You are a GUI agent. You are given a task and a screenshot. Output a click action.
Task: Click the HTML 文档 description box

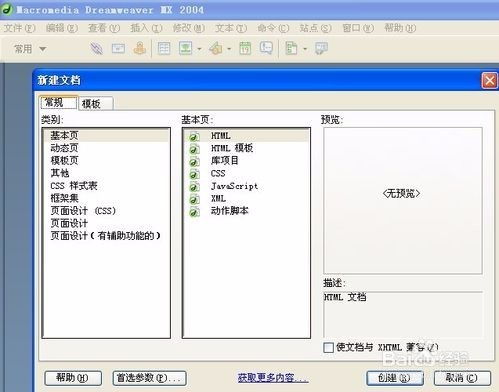point(403,314)
